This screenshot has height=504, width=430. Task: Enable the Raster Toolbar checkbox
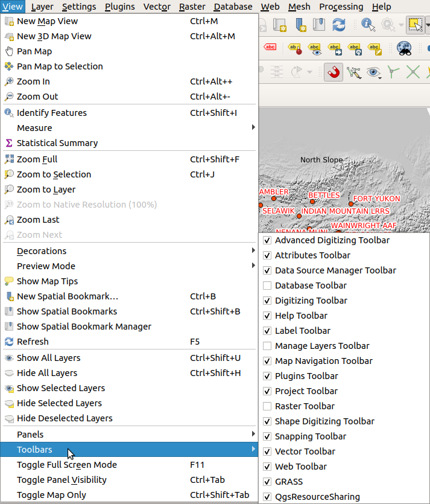point(267,406)
